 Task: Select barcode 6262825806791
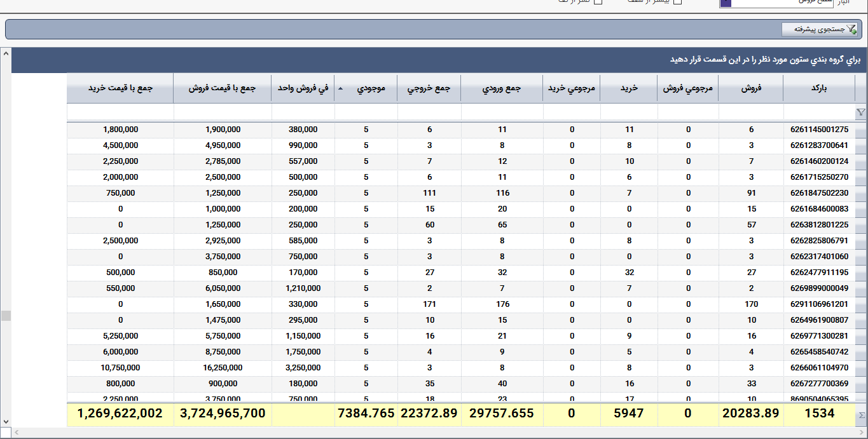pos(819,241)
